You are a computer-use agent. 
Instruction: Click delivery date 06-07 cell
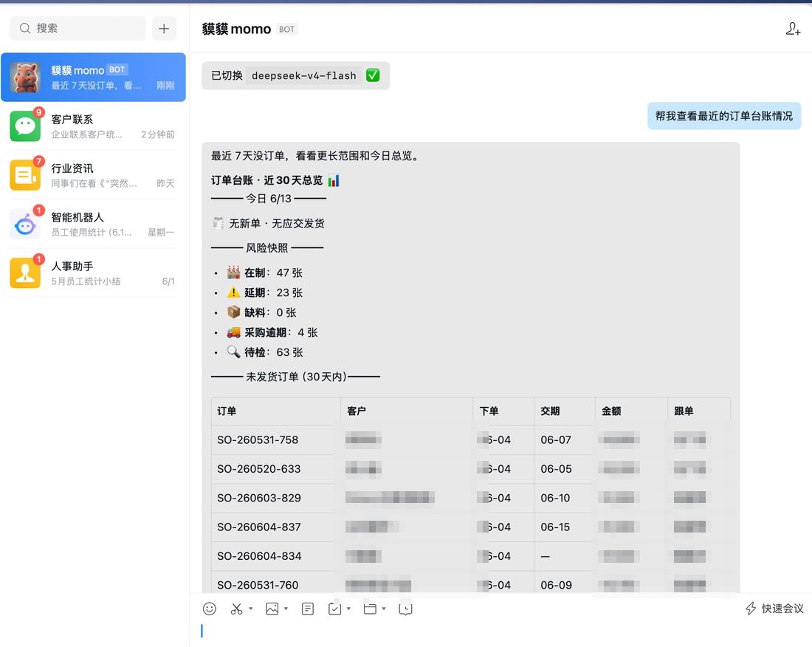556,439
